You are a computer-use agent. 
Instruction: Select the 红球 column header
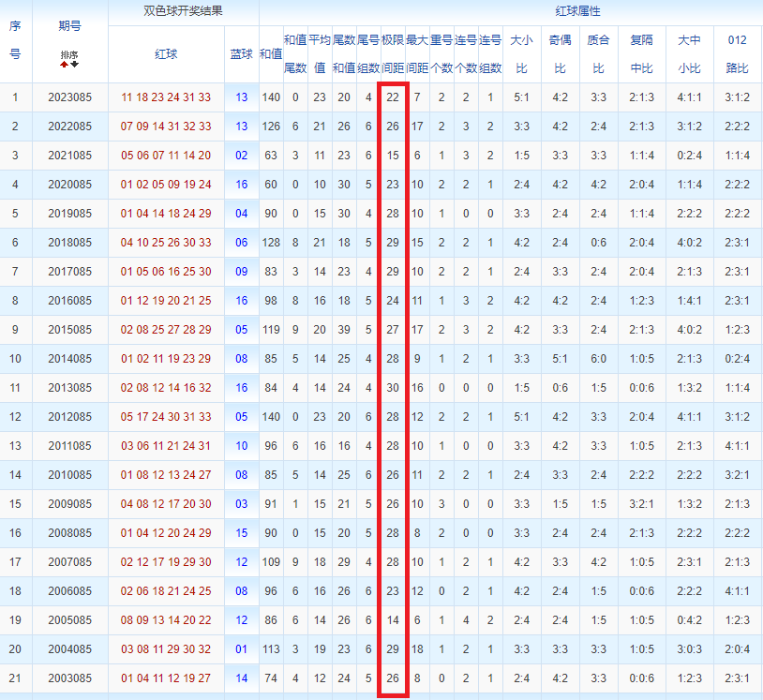(166, 54)
